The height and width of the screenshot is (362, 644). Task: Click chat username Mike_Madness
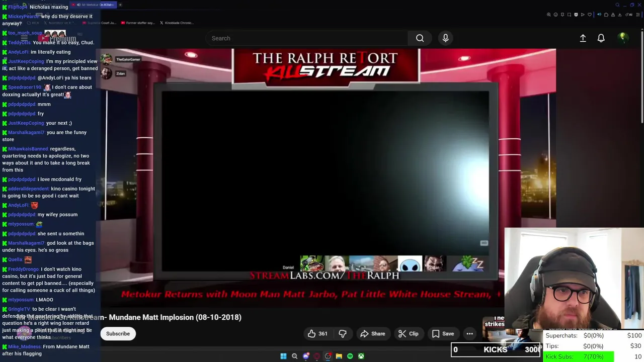(x=24, y=346)
